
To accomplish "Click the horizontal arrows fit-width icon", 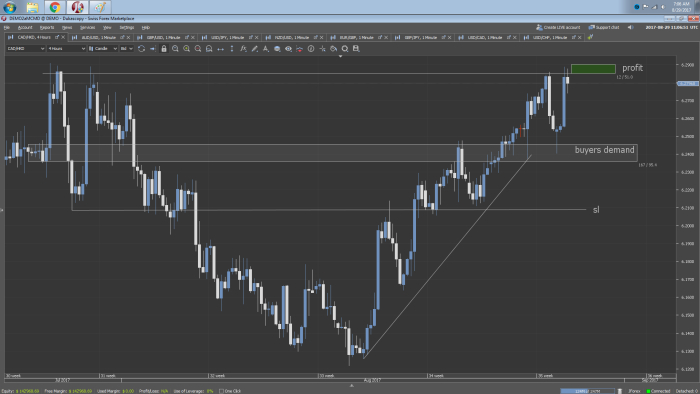I will [221, 49].
